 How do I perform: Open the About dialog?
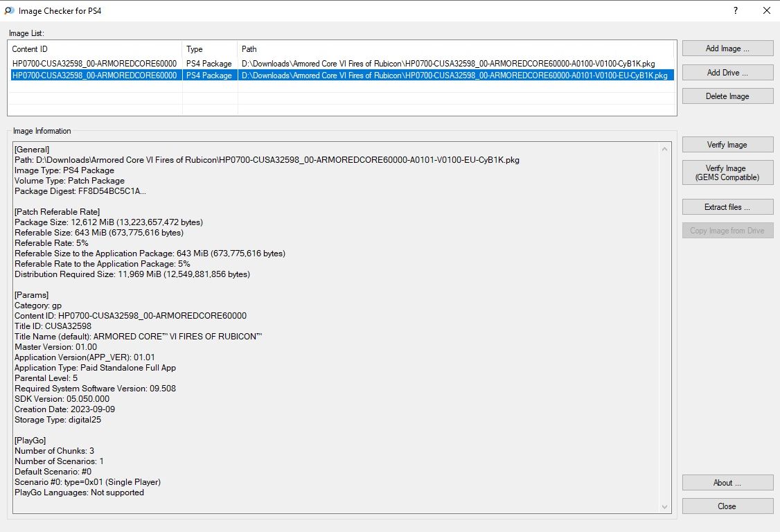727,483
